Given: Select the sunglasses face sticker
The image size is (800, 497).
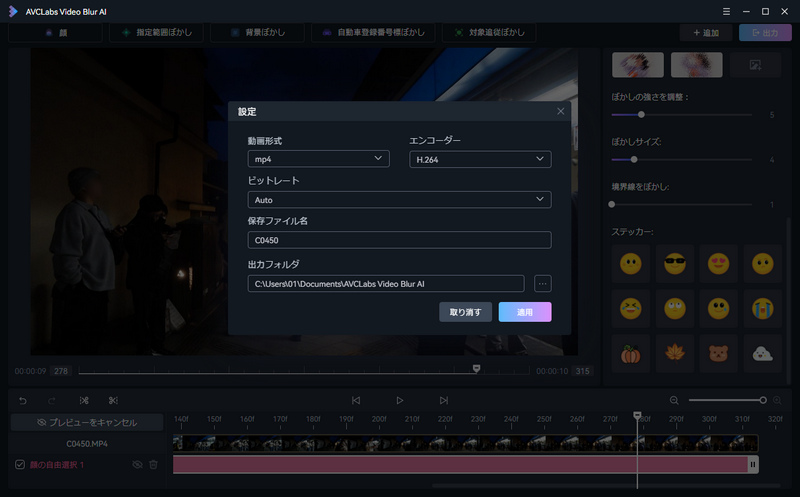Looking at the screenshot, I should 674,264.
